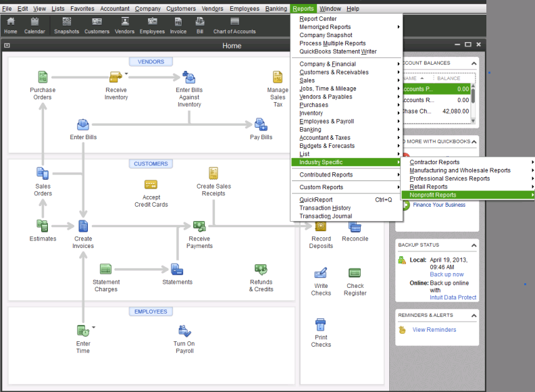
Task: Select Nonprofit Reports submenu item
Action: click(468, 195)
